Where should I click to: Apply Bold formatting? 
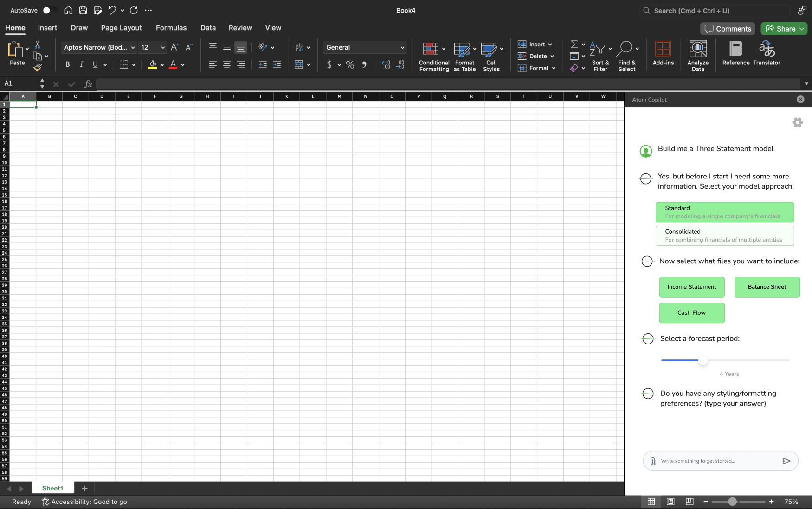click(x=68, y=64)
